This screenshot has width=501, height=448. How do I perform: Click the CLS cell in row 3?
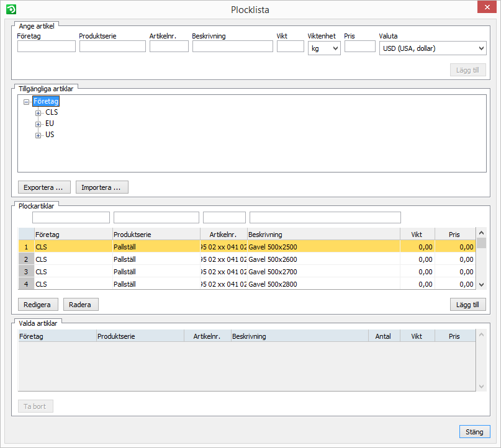click(x=73, y=272)
